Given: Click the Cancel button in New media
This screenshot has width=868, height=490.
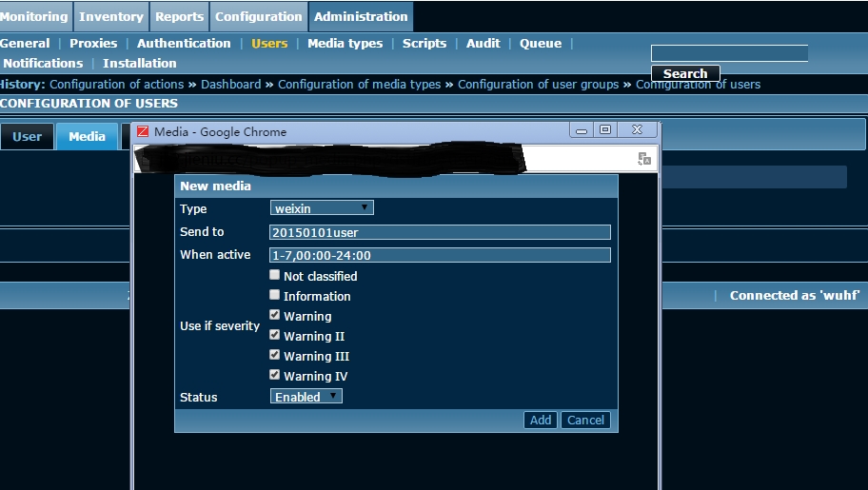Looking at the screenshot, I should click(585, 420).
